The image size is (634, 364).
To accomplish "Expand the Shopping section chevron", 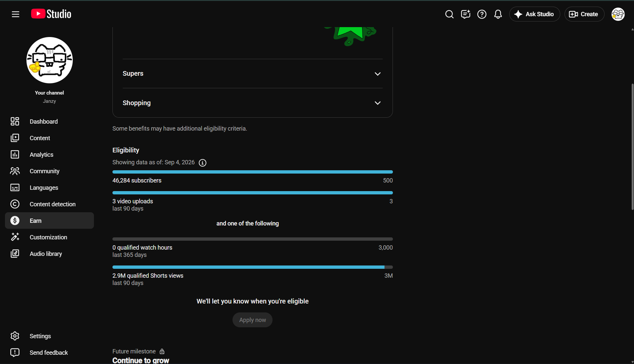I will click(378, 103).
